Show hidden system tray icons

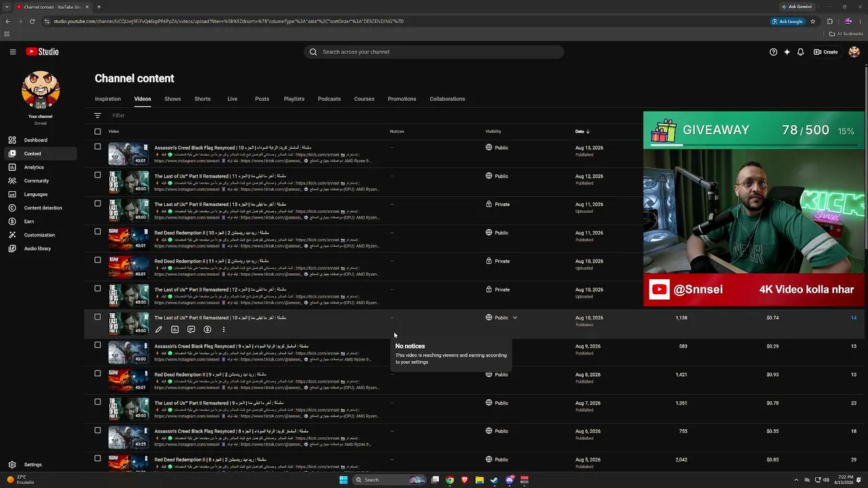click(x=796, y=480)
